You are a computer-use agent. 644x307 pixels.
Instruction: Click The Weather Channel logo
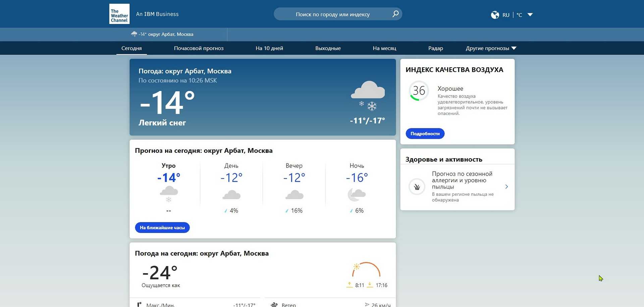(x=119, y=14)
